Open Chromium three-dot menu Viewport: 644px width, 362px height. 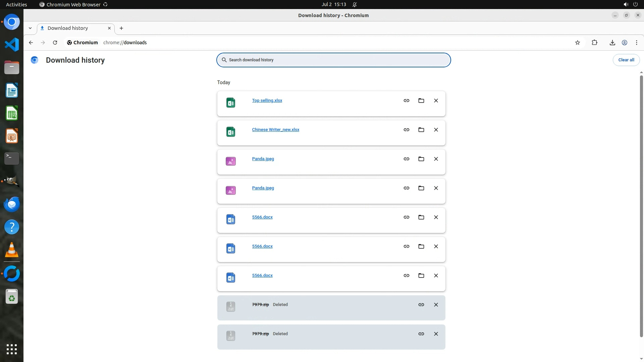[636, 43]
